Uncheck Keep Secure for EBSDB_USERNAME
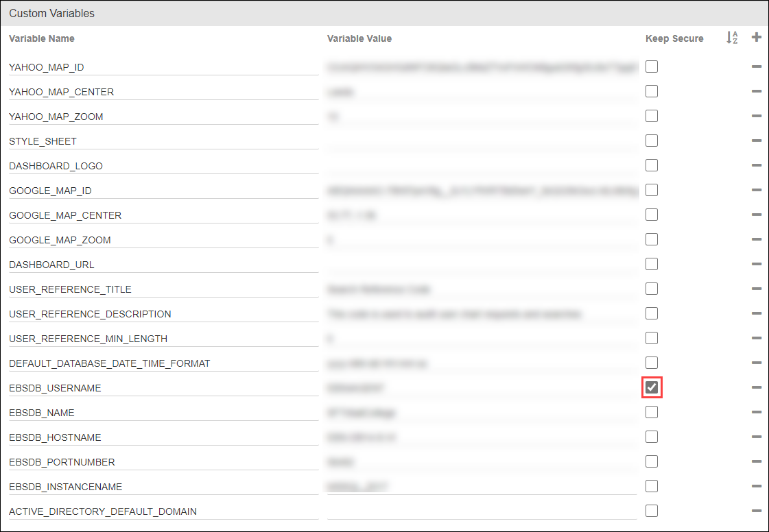Screen dimensions: 769x532 tap(652, 387)
